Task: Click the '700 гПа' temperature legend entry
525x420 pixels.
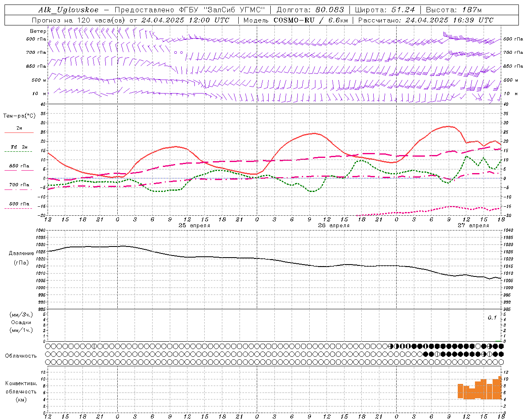Action: [19, 185]
